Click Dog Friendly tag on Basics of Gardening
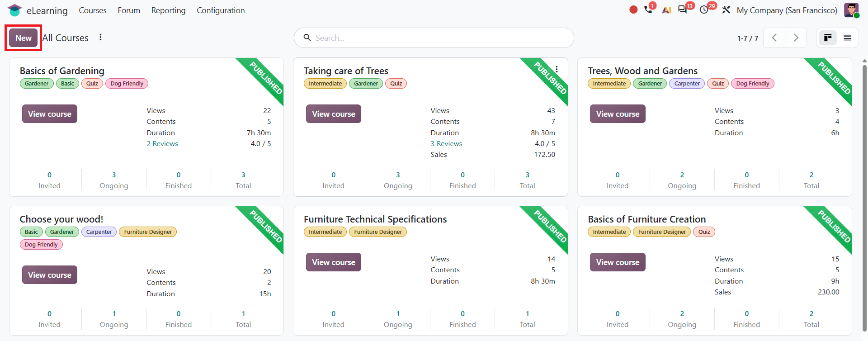Image resolution: width=868 pixels, height=346 pixels. (127, 83)
